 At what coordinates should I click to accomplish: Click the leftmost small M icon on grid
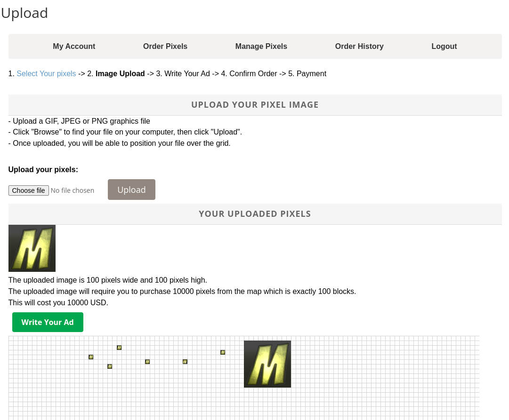coord(91,357)
